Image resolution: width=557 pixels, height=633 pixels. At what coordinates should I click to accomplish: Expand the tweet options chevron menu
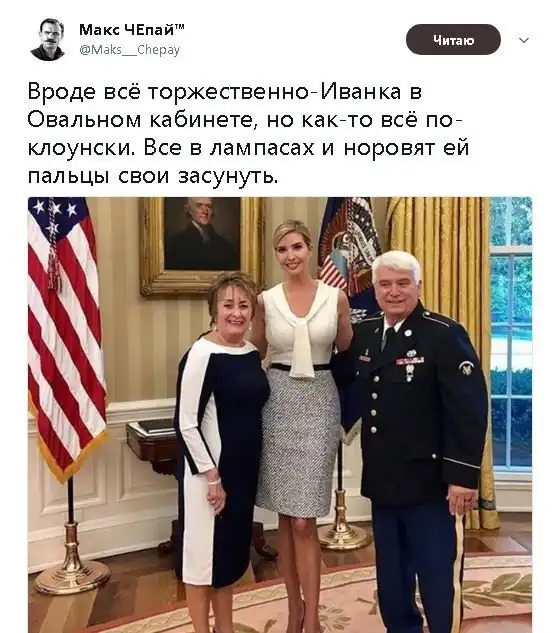pyautogui.click(x=524, y=40)
